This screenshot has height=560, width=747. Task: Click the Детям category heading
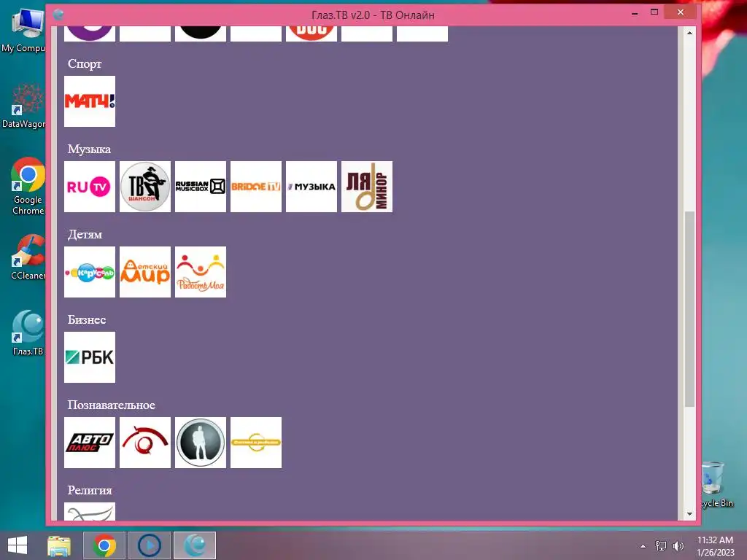(85, 234)
